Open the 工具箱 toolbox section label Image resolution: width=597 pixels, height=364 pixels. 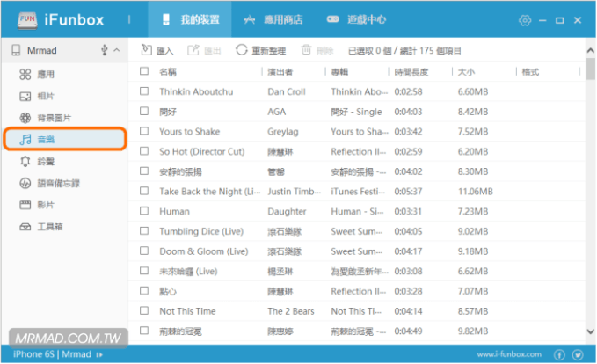(50, 227)
